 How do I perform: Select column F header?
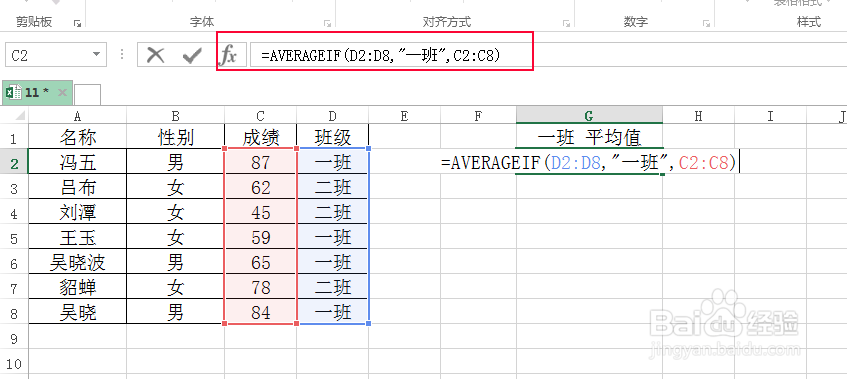coord(478,115)
